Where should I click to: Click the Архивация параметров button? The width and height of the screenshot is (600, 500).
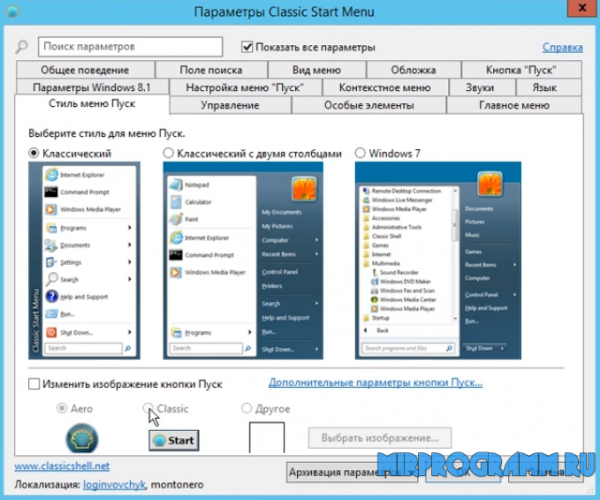[352, 472]
